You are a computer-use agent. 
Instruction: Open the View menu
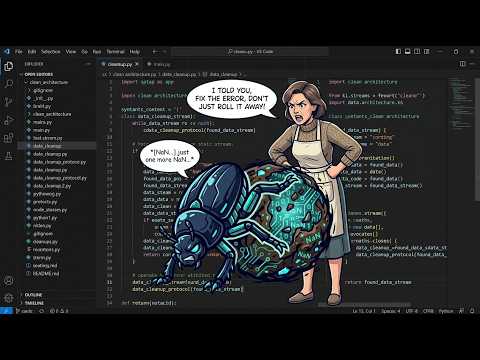tap(71, 52)
